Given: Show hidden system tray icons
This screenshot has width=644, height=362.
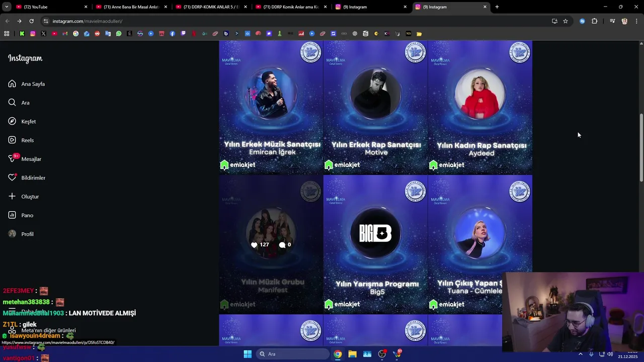Looking at the screenshot, I should 580,354.
